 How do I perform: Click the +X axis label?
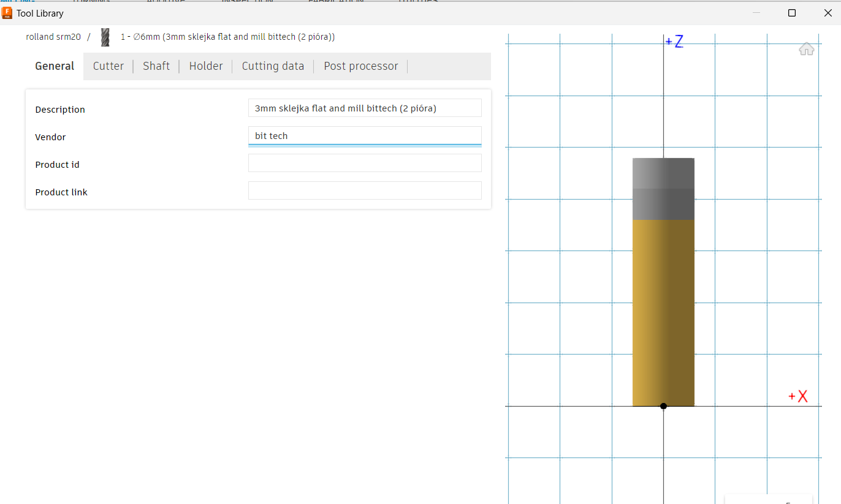tap(798, 396)
